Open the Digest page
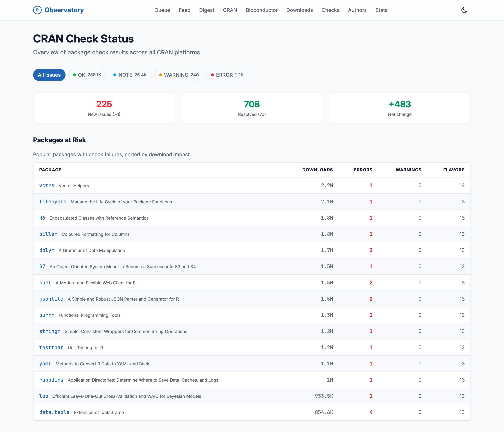The width and height of the screenshot is (504, 432). [x=206, y=10]
